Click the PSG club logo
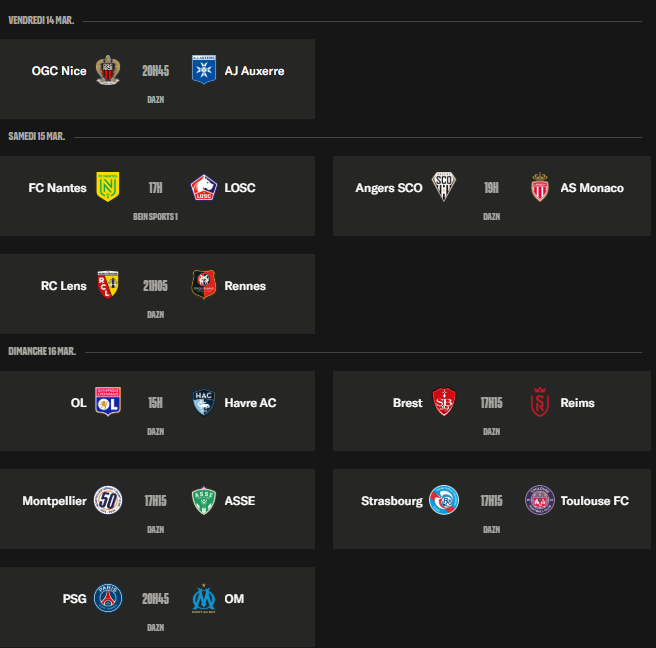 pyautogui.click(x=107, y=598)
